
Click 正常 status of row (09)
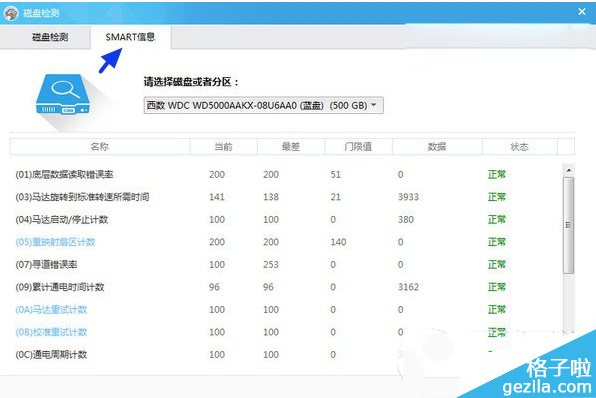click(497, 287)
